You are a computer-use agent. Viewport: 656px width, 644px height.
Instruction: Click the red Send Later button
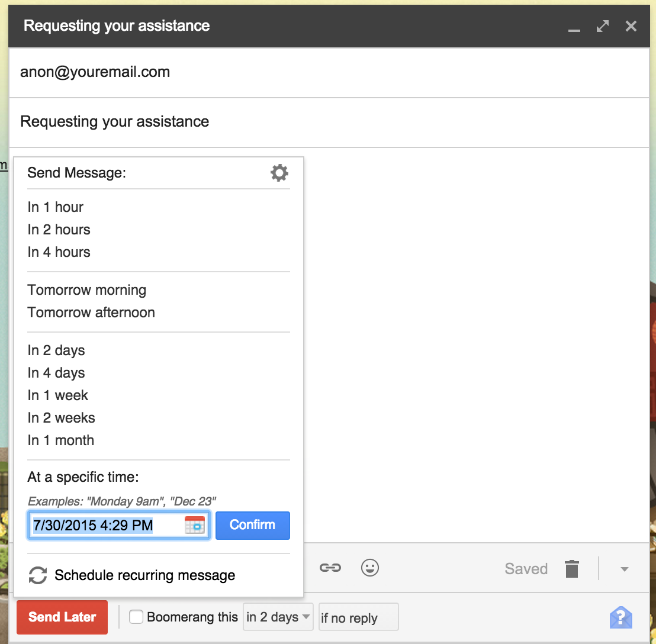[x=62, y=617]
